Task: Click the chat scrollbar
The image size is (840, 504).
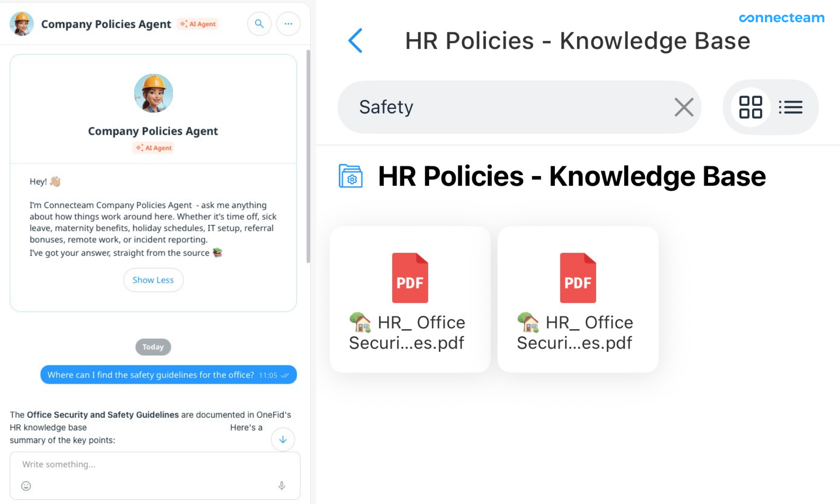Action: click(308, 156)
